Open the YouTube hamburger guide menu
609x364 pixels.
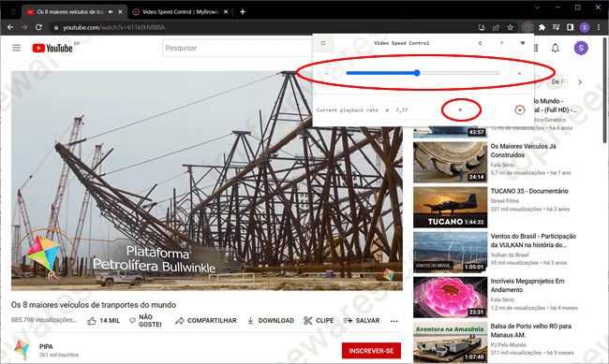click(x=16, y=48)
